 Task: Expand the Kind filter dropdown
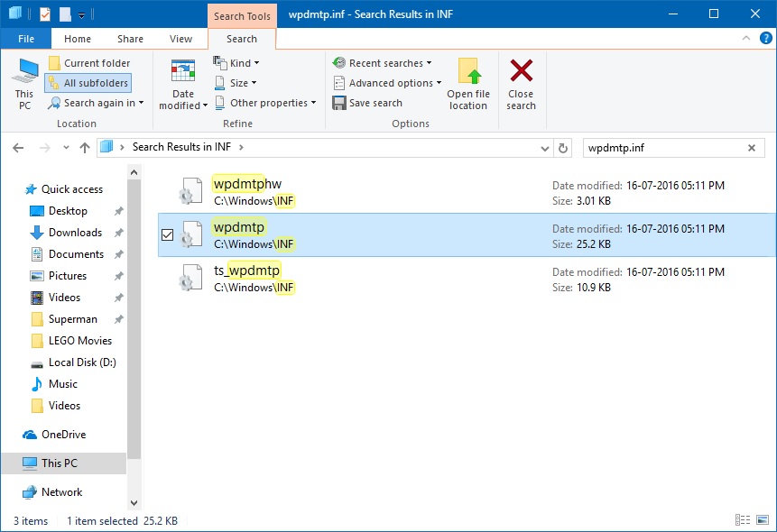(x=236, y=63)
